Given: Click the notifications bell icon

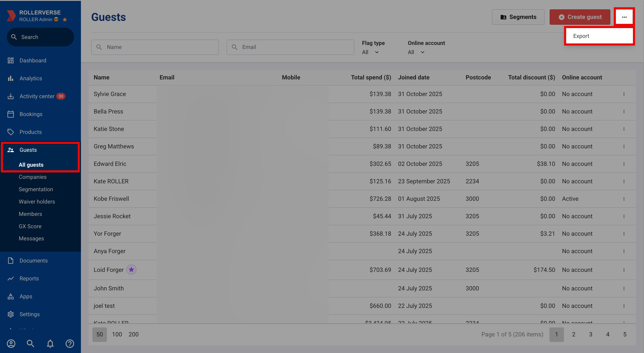Looking at the screenshot, I should coord(50,343).
